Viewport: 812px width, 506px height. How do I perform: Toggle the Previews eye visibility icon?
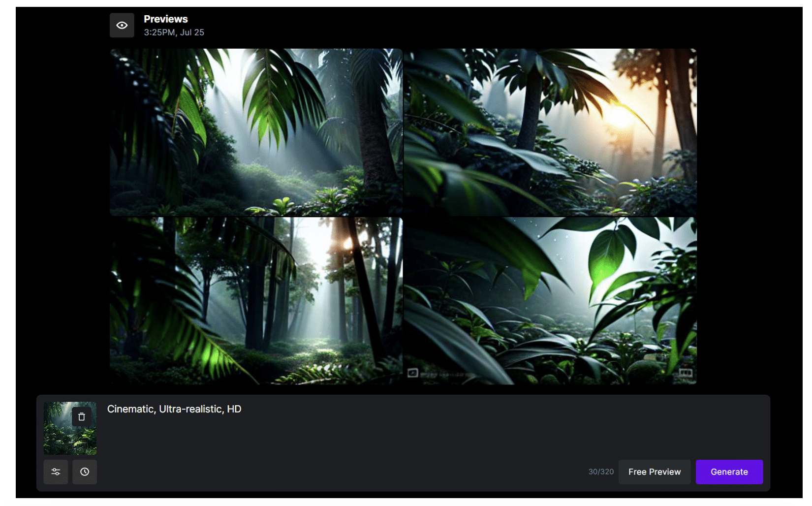[x=122, y=25]
